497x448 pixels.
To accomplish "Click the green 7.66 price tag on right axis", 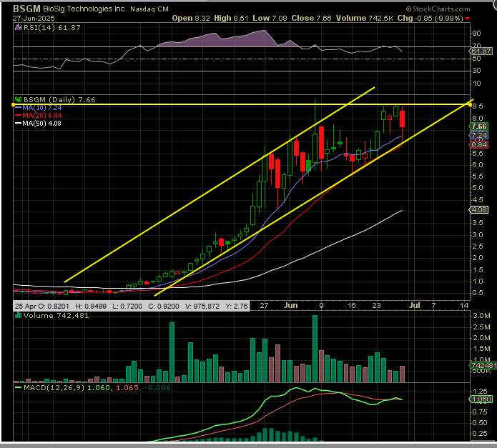I will coord(478,126).
